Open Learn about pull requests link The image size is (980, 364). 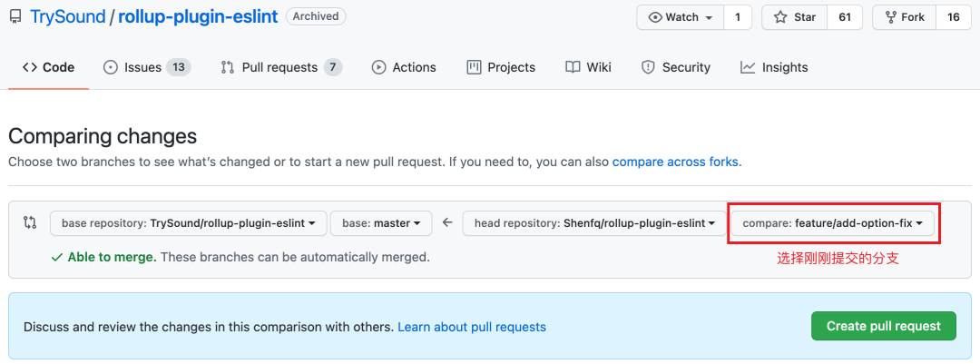pos(472,327)
